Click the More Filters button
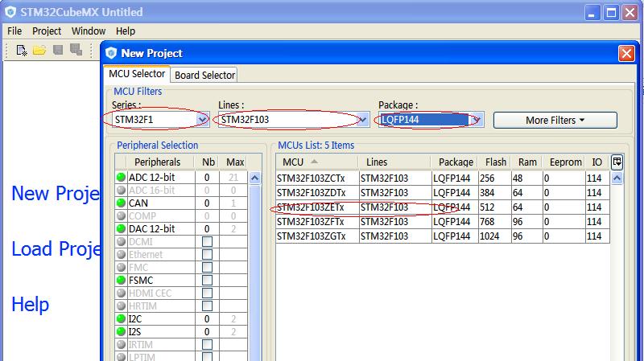 (555, 120)
